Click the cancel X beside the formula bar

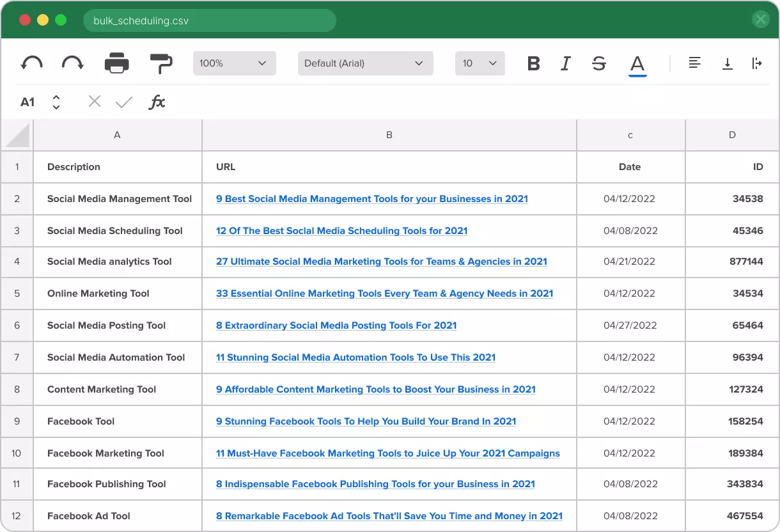click(x=95, y=101)
